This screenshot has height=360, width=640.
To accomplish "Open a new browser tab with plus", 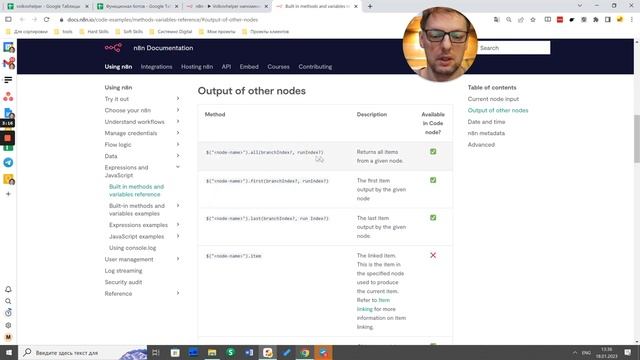I will pyautogui.click(x=370, y=6).
